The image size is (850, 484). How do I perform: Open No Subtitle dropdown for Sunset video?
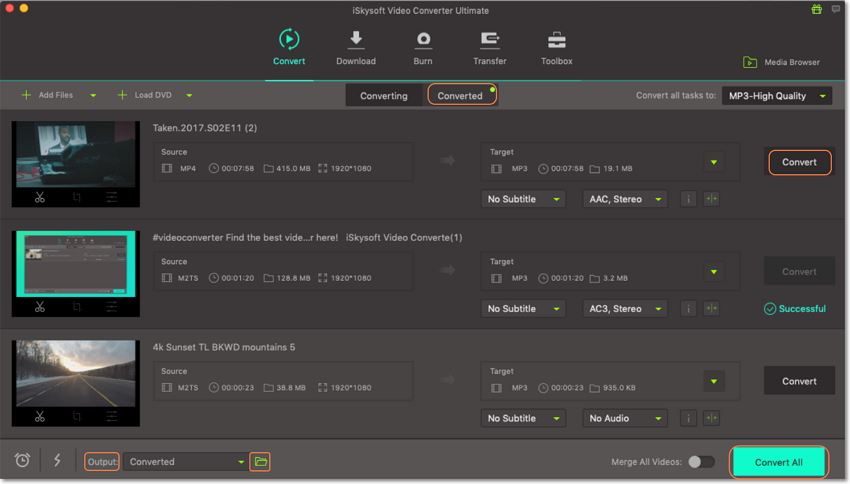click(523, 418)
